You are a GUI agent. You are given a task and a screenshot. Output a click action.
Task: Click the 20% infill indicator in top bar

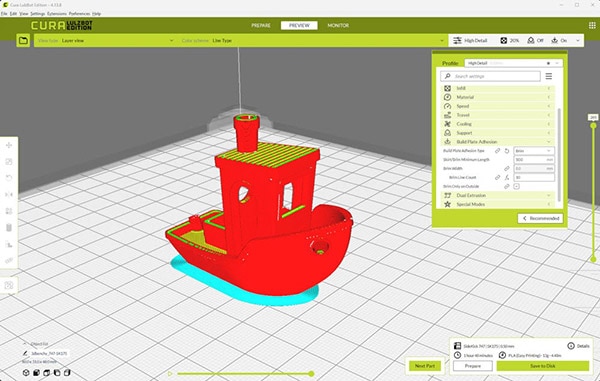click(x=509, y=40)
